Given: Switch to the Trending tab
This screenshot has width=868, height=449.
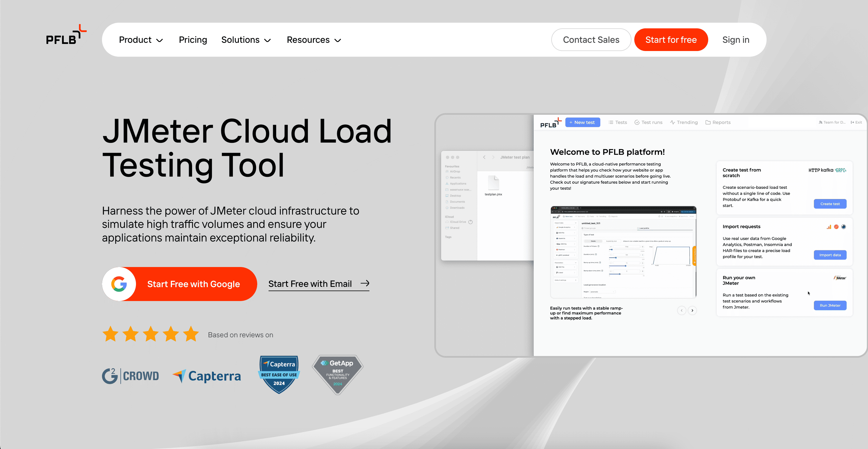Looking at the screenshot, I should (x=684, y=122).
